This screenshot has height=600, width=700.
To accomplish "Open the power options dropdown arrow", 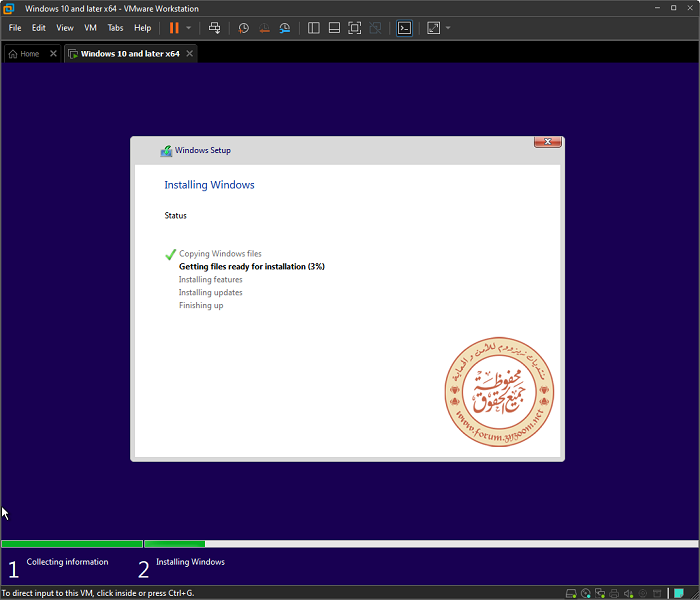I will click(188, 28).
